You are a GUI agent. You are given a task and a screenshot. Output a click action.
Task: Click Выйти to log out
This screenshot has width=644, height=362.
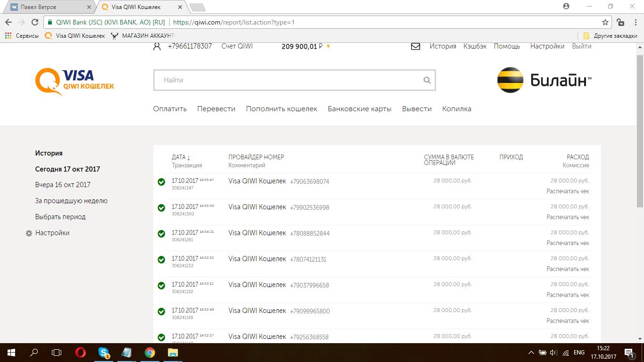[x=582, y=46]
